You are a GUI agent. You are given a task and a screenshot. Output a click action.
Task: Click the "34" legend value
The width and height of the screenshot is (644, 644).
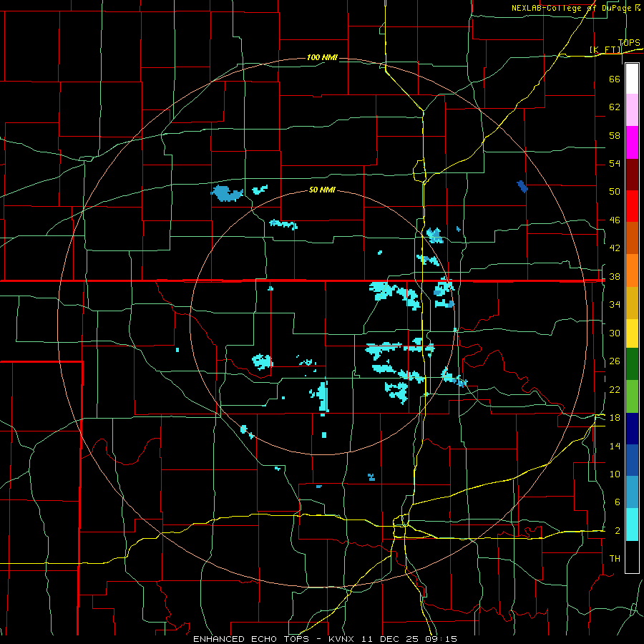(x=615, y=305)
